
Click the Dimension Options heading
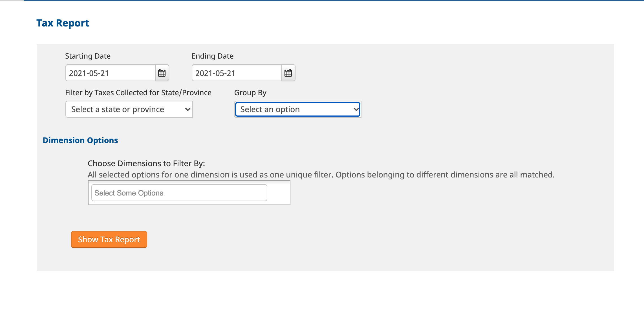coord(80,140)
